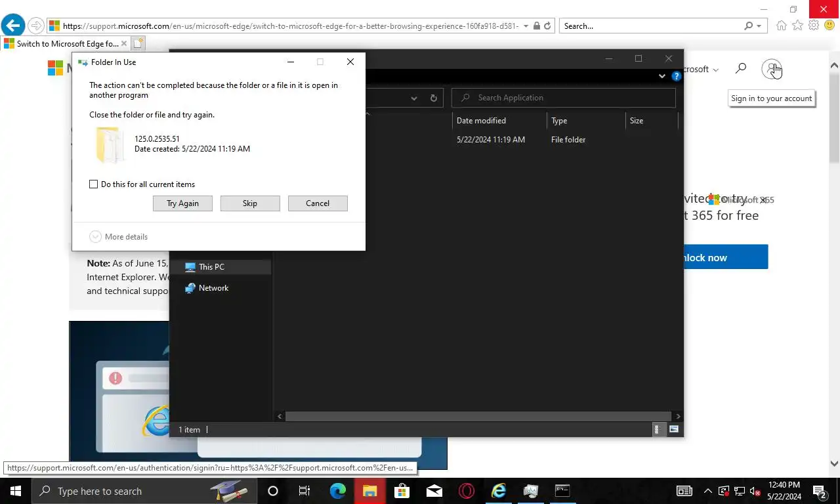Click the 'Sign in to your account' avatar icon

click(772, 69)
